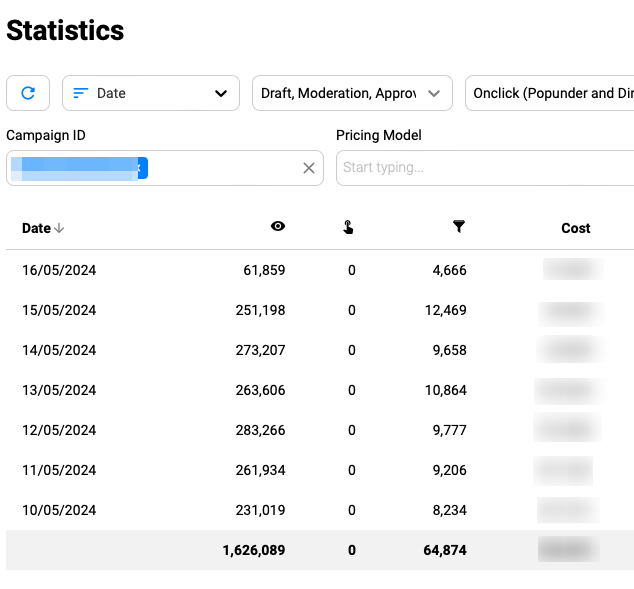This screenshot has height=589, width=634.
Task: Click the 13/05/2024 date cell
Action: pyautogui.click(x=59, y=390)
